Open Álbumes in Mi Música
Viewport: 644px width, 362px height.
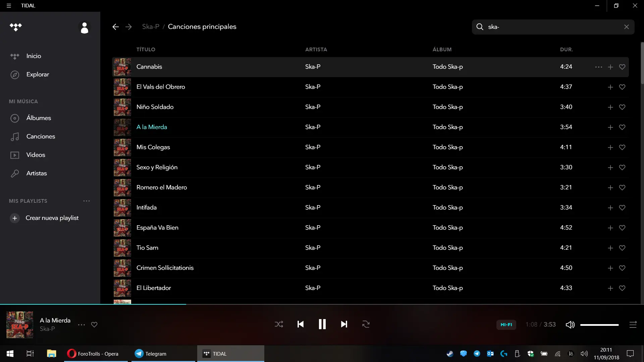tap(39, 118)
